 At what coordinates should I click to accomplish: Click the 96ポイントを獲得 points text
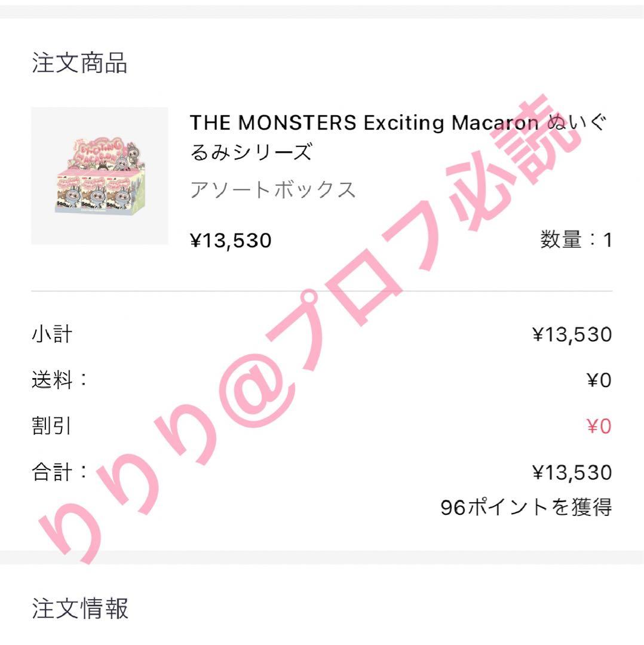526,507
